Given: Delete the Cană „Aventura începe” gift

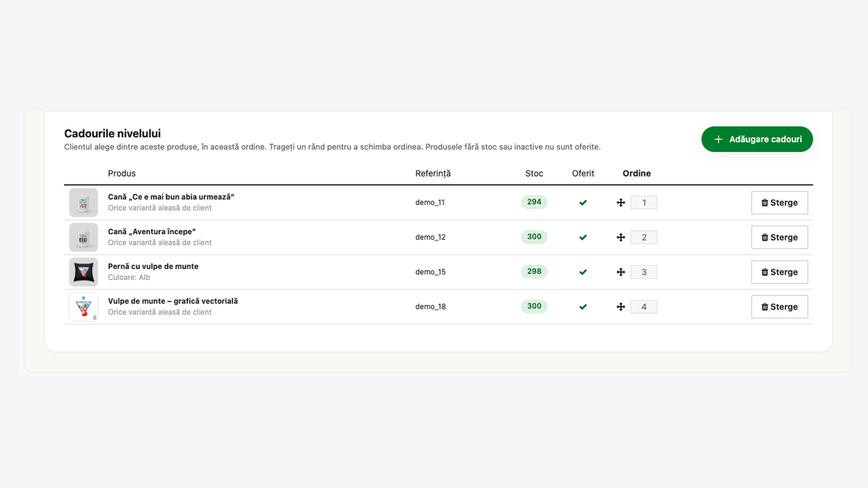Looking at the screenshot, I should point(780,237).
